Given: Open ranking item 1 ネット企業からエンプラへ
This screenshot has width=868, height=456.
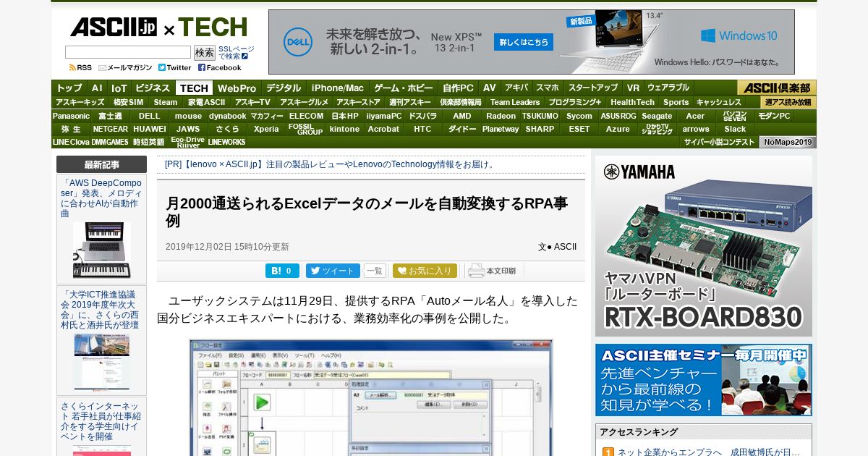Looking at the screenshot, I should click(708, 452).
